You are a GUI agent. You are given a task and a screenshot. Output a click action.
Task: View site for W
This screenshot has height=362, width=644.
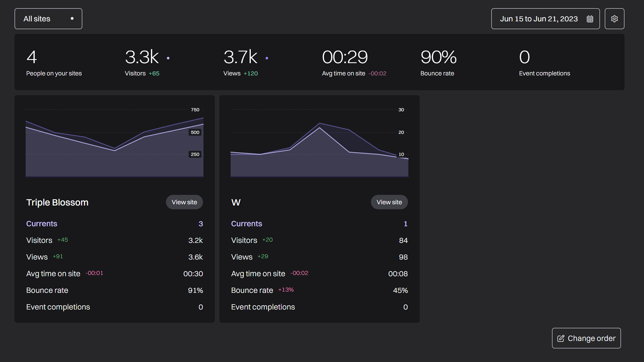click(x=389, y=202)
